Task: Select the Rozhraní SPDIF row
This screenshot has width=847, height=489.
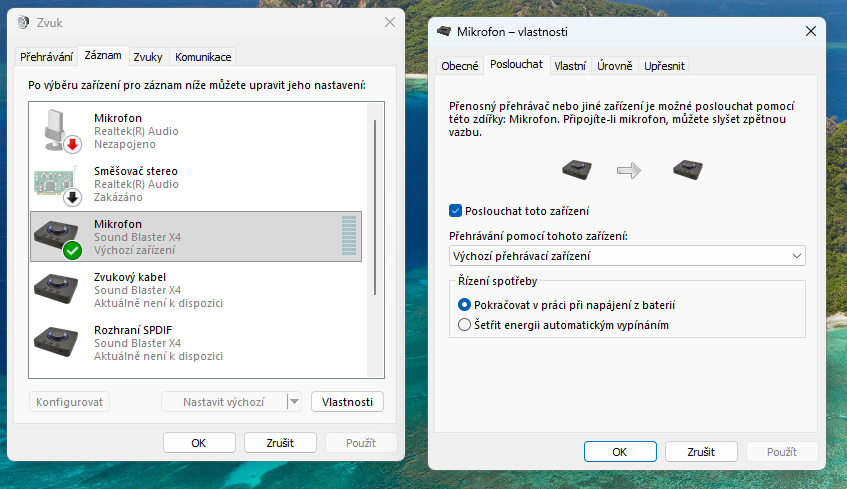Action: [x=196, y=343]
